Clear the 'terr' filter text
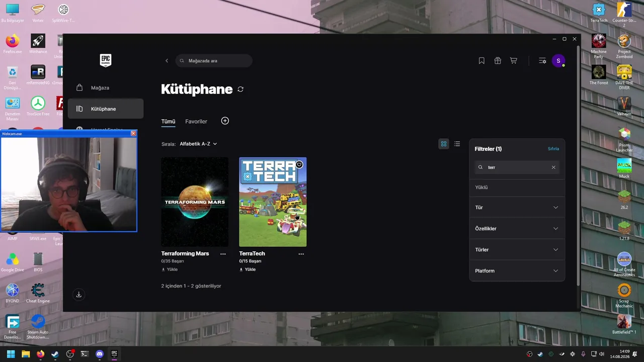Viewport: 644px width, 362px height. pos(553,167)
